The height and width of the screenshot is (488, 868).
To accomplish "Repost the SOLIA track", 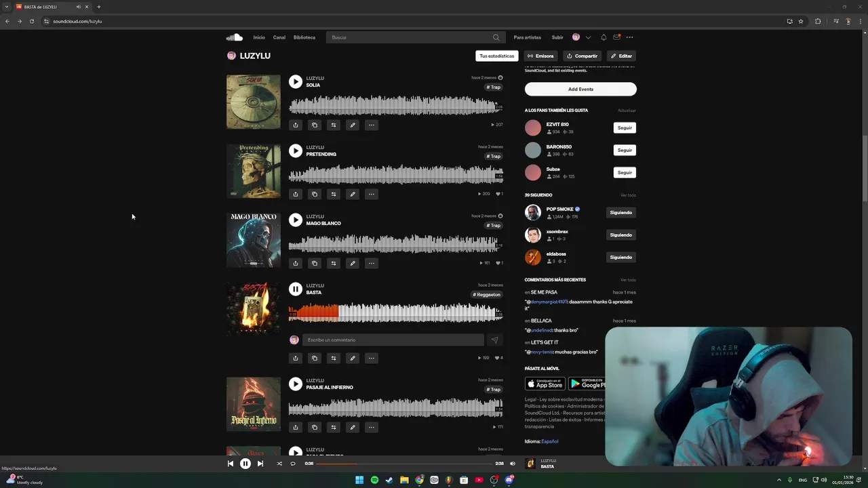I will pos(333,125).
